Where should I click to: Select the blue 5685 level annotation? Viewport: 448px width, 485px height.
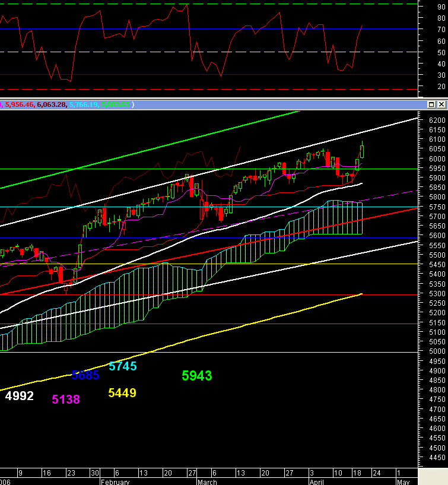[x=85, y=375]
